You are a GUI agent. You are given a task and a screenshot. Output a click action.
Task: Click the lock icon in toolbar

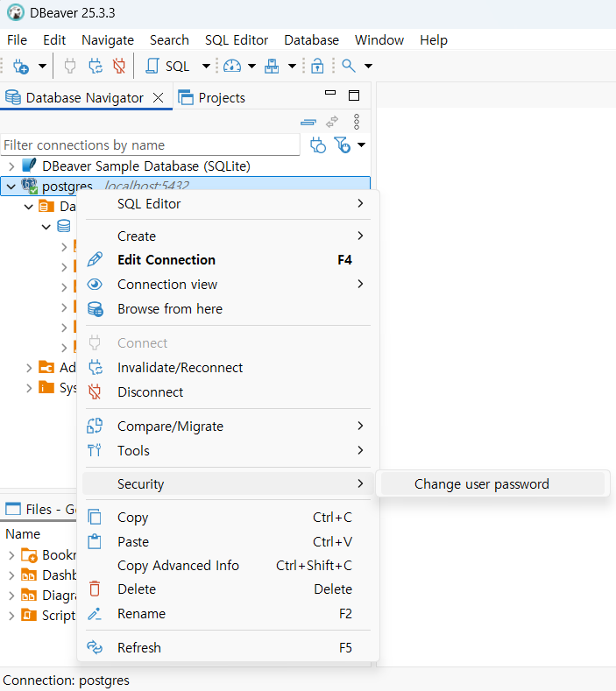317,67
